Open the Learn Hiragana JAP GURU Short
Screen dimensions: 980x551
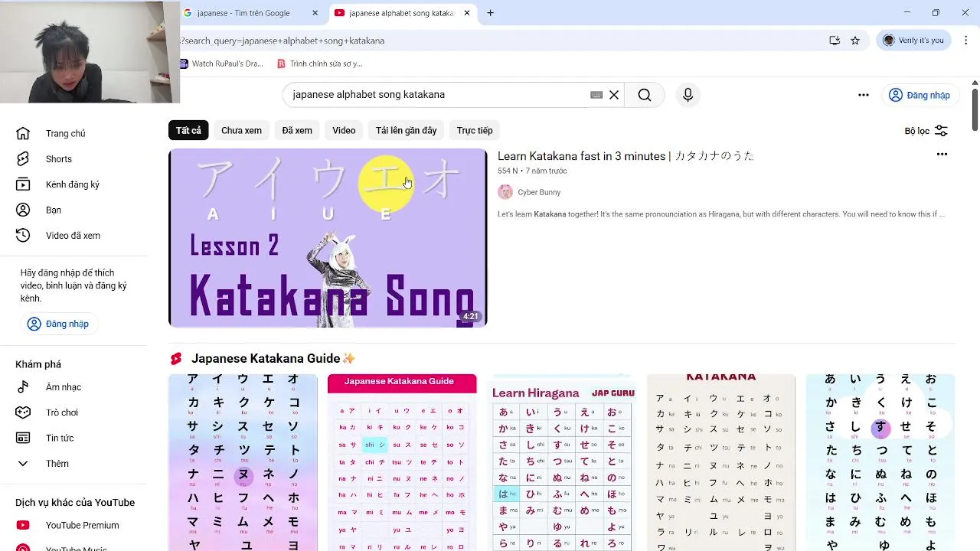(x=561, y=462)
